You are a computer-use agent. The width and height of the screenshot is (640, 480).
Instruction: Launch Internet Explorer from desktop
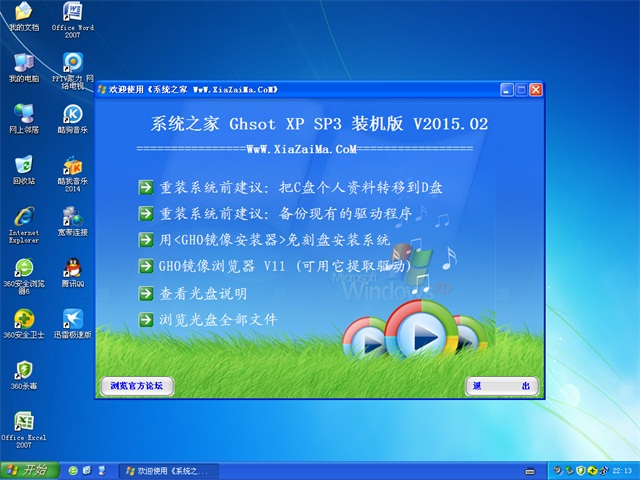[x=23, y=217]
